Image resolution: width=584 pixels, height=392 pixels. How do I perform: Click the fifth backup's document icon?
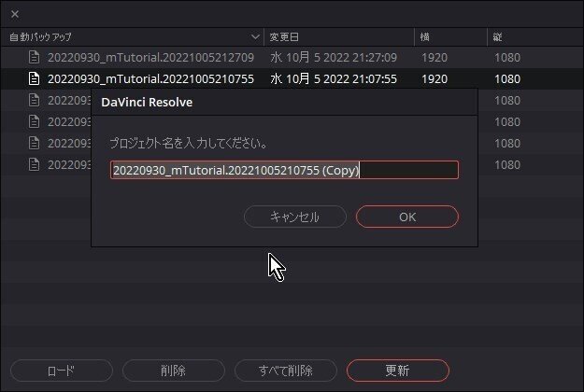point(34,143)
